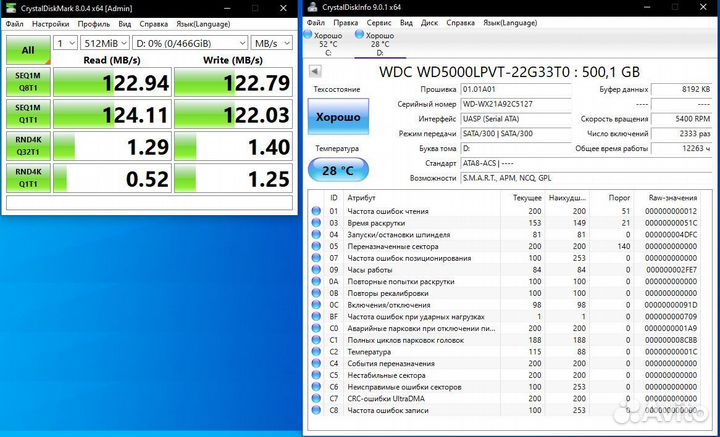Click the Атрибут column header
This screenshot has height=437, width=720.
pos(422,197)
